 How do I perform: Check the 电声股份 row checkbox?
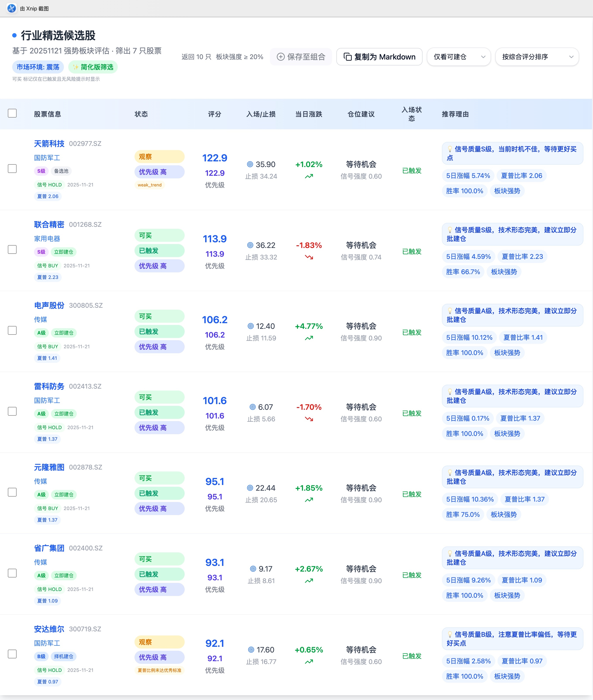pos(12,331)
